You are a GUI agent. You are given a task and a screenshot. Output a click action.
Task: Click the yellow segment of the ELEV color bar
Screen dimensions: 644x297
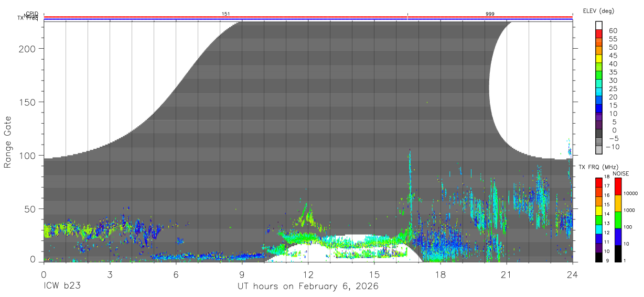[599, 58]
